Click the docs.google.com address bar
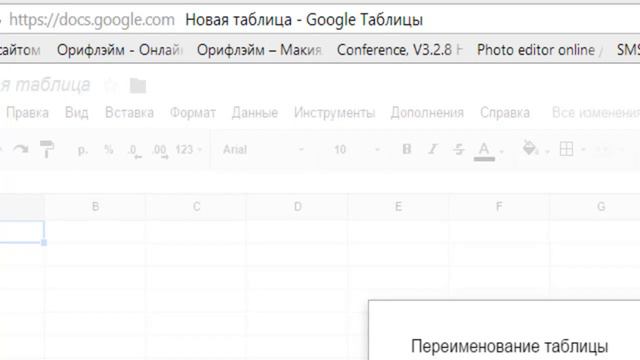This screenshot has height=360, width=640. coord(92,20)
